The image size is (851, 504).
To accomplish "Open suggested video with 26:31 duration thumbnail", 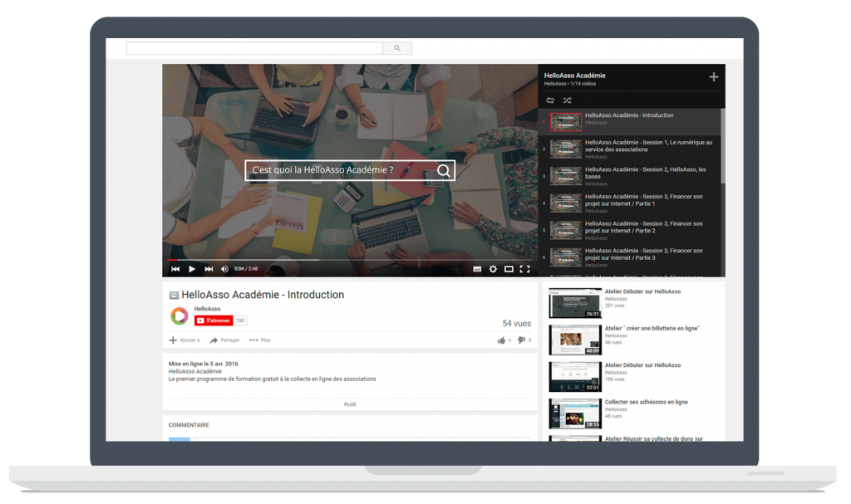I will click(575, 303).
